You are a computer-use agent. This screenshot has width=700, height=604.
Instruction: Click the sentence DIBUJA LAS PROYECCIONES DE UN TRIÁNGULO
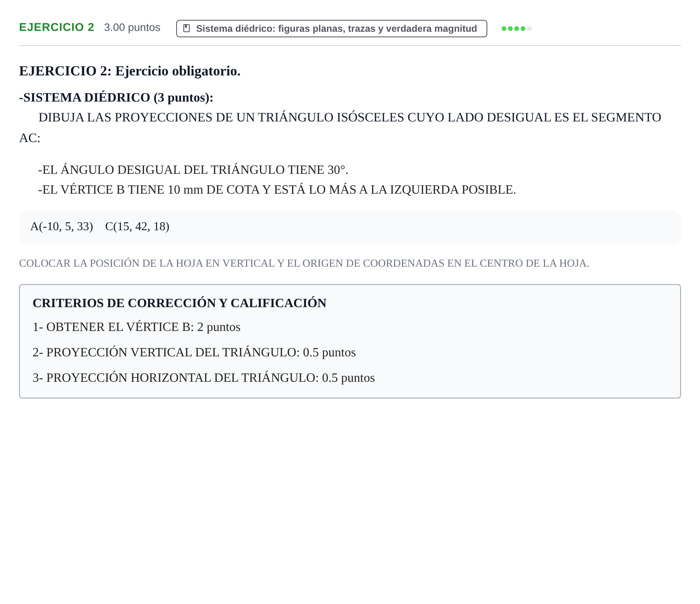point(340,127)
